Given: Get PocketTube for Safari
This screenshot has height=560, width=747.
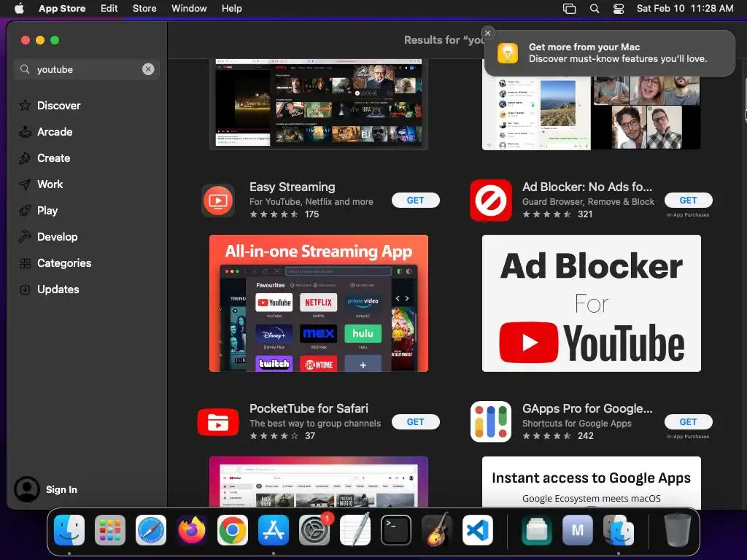Looking at the screenshot, I should 415,422.
